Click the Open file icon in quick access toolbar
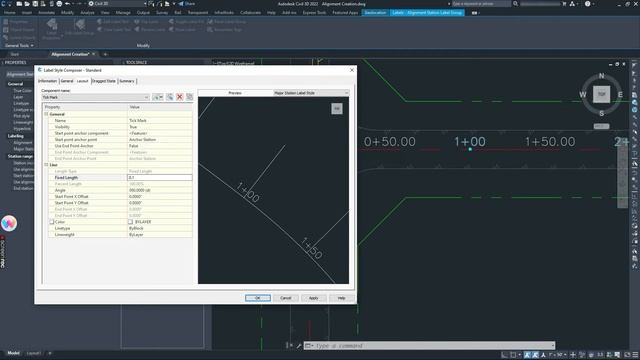This screenshot has height=360, width=640. pos(27,4)
